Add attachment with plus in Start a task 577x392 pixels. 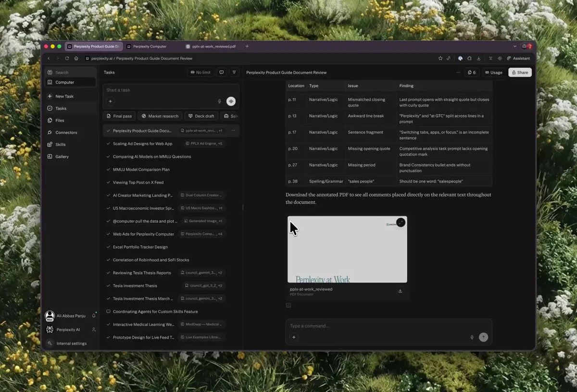pyautogui.click(x=110, y=101)
